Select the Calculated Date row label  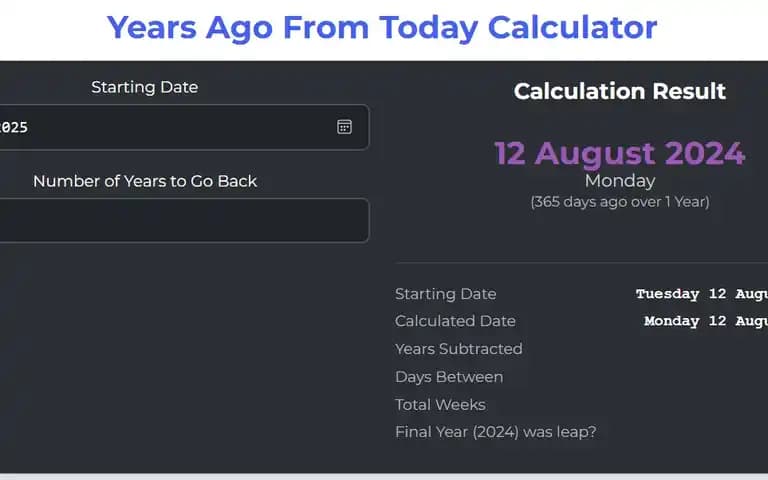click(455, 321)
